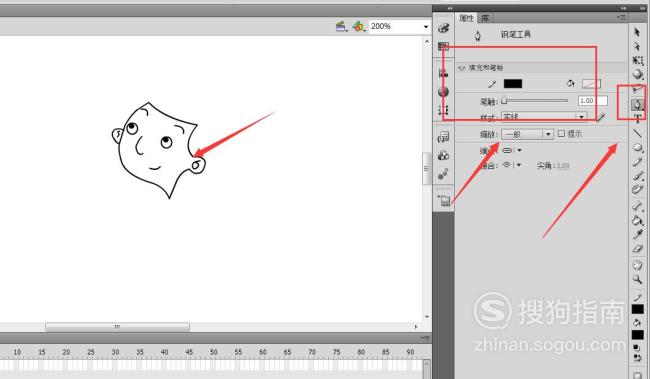This screenshot has height=379, width=650.
Task: Collapse the 填充和笔触 section
Action: tap(461, 68)
